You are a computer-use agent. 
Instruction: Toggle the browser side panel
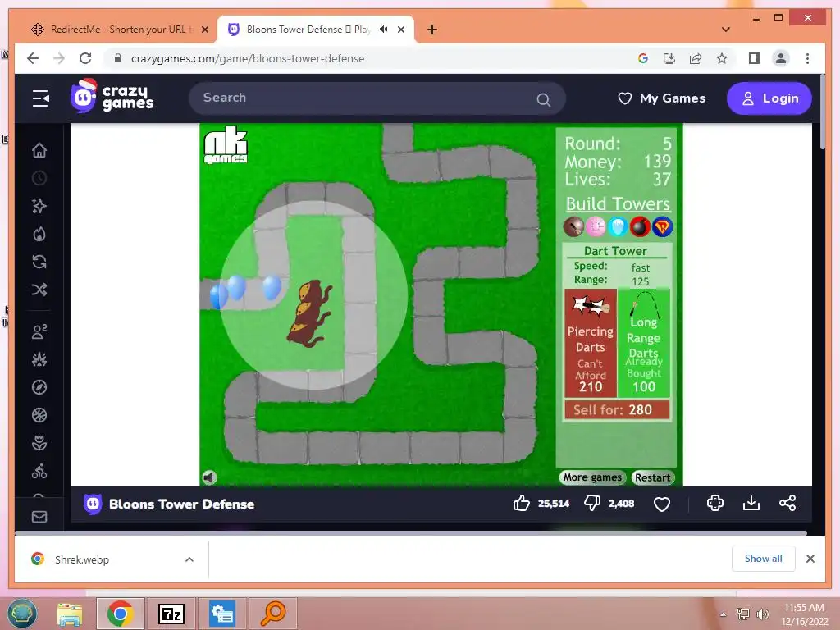click(755, 58)
